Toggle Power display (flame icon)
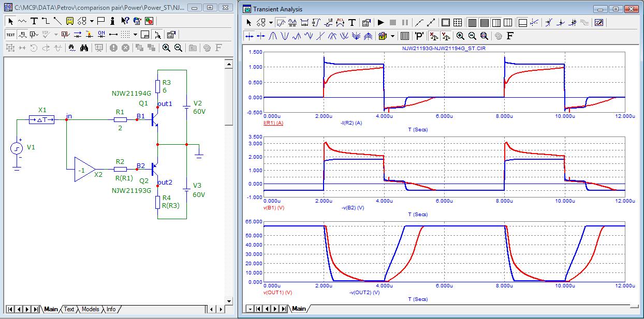Screen dimensions: 644x319 [x=90, y=34]
